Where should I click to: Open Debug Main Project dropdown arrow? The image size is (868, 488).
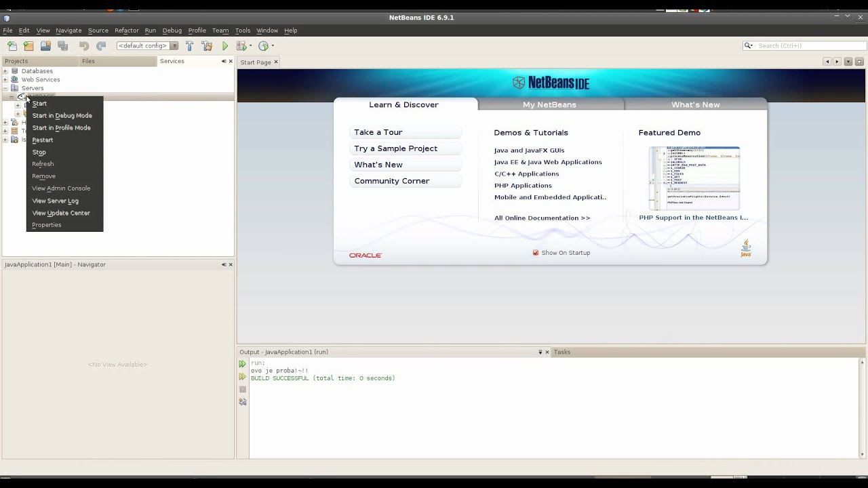pyautogui.click(x=250, y=46)
